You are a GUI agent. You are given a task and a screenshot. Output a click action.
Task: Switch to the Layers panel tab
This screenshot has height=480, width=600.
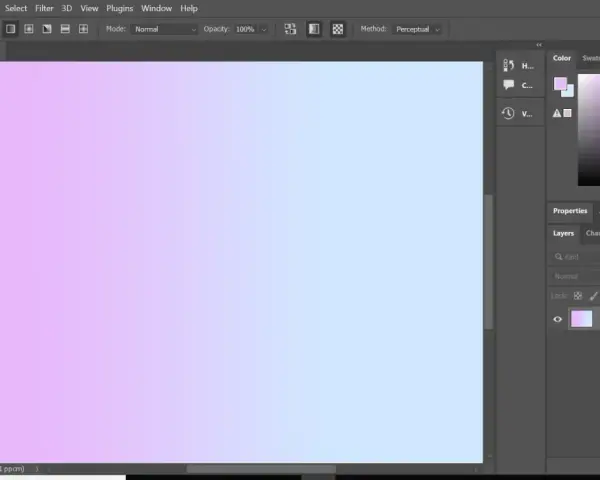click(x=563, y=233)
